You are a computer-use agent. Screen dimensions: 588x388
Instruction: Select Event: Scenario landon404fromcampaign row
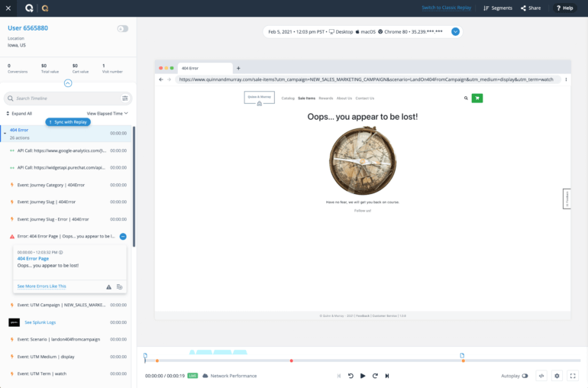click(67, 339)
